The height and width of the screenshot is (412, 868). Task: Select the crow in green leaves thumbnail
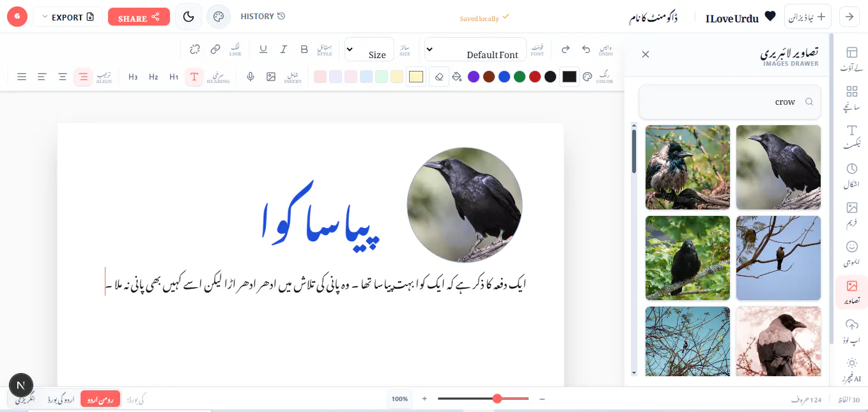coord(688,258)
